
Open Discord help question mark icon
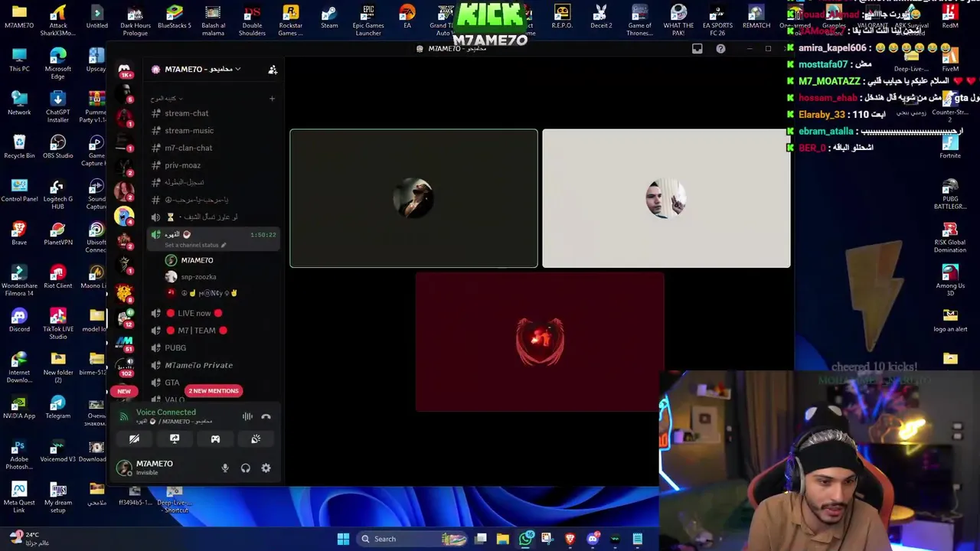720,49
